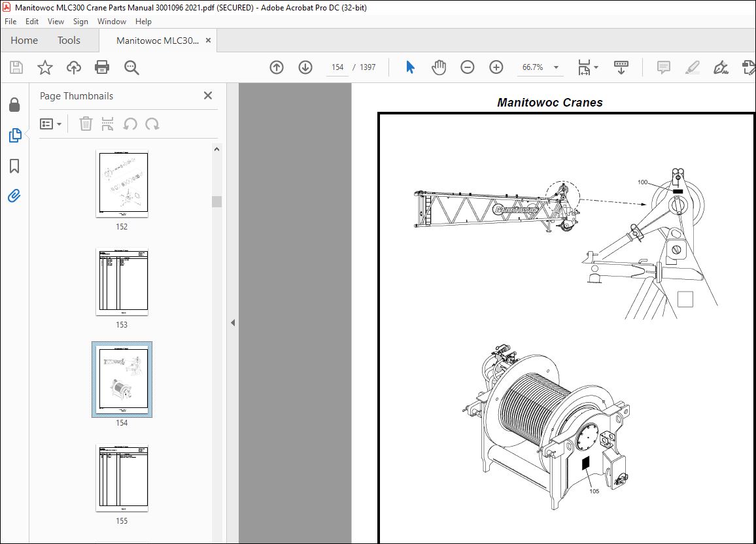756x544 pixels.
Task: Click callout label 105 near drum
Action: [x=594, y=491]
